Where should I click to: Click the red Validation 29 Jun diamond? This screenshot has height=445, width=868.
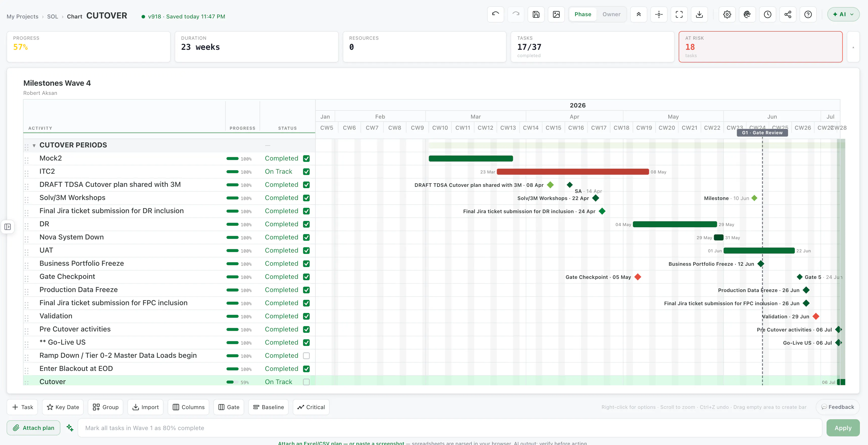tap(816, 316)
